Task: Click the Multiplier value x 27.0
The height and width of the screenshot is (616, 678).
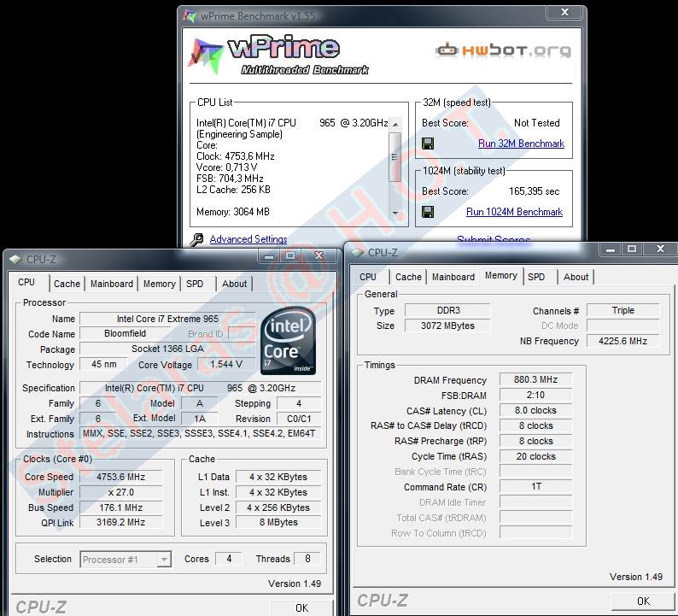Action: click(120, 492)
